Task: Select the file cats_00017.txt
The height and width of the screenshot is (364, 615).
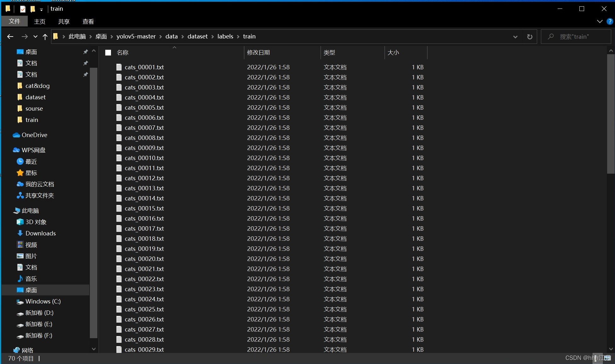Action: point(144,228)
